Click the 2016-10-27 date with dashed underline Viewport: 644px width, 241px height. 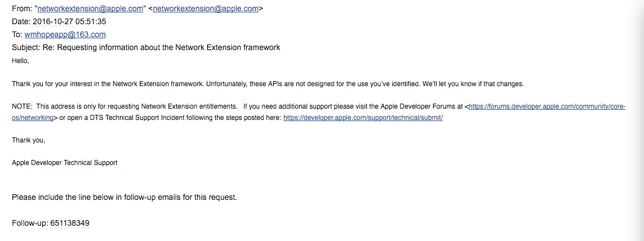(x=53, y=22)
